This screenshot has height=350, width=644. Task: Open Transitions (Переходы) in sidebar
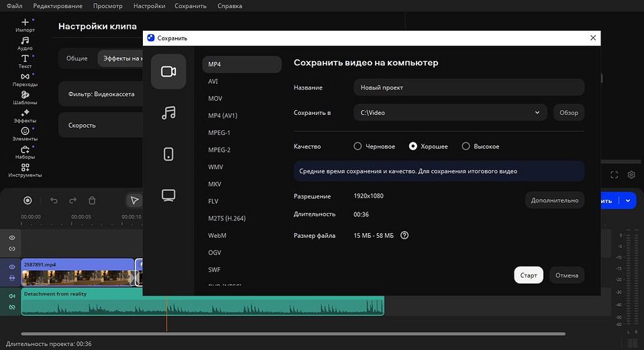(25, 80)
